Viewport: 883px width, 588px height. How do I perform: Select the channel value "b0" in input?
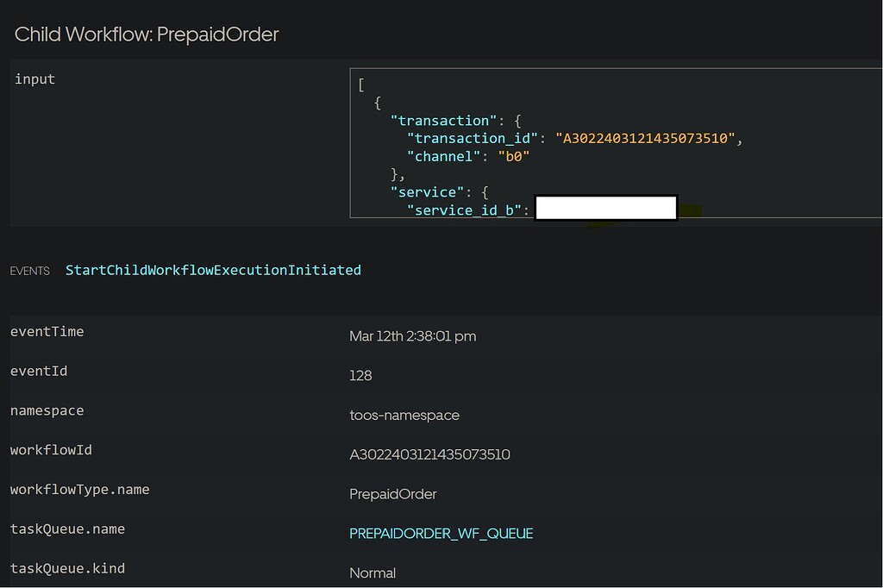pyautogui.click(x=514, y=156)
